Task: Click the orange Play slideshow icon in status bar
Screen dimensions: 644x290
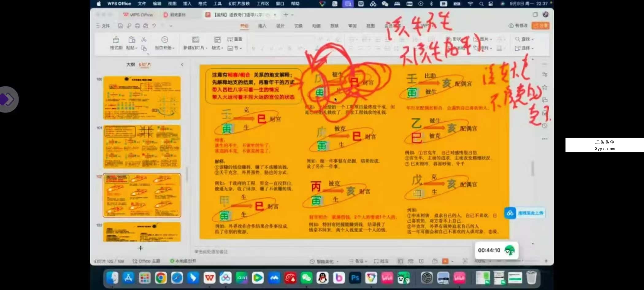Action: pyautogui.click(x=445, y=261)
